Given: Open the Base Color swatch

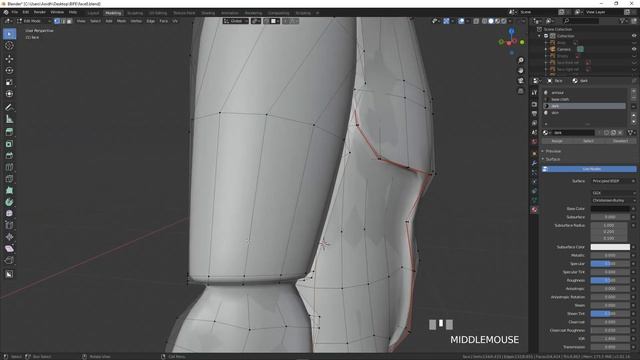Looking at the screenshot, I should click(x=610, y=209).
